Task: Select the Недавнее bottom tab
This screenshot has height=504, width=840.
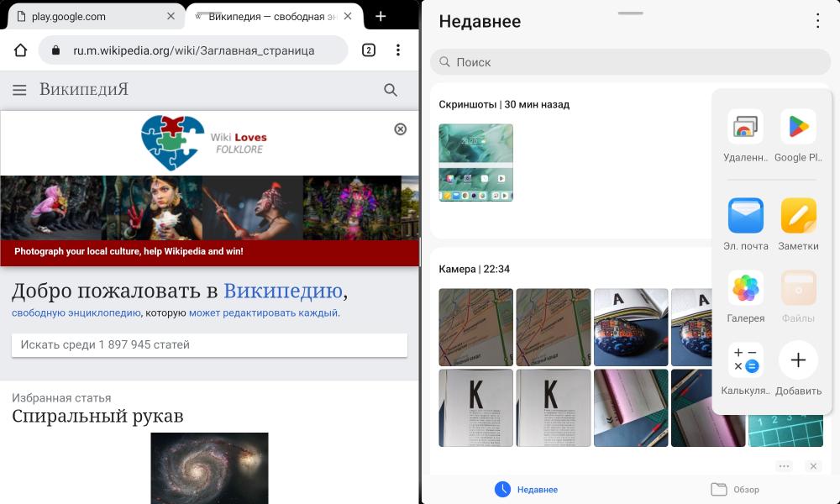Action: click(526, 489)
